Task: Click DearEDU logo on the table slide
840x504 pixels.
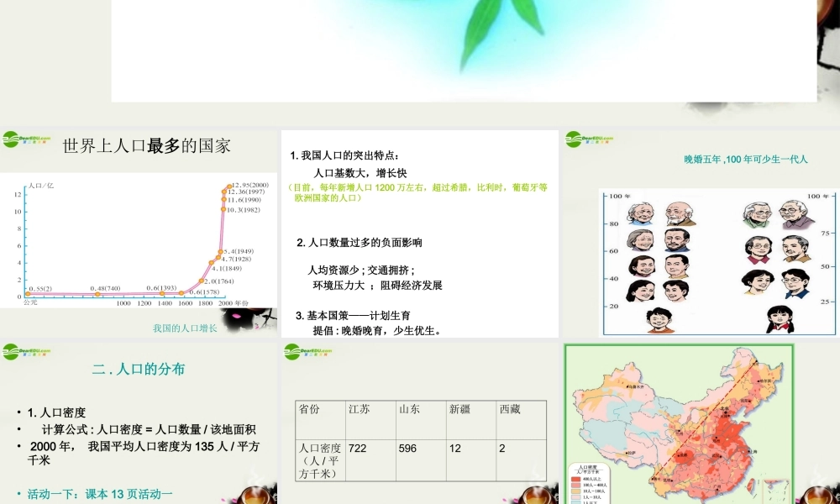Action: 308,351
